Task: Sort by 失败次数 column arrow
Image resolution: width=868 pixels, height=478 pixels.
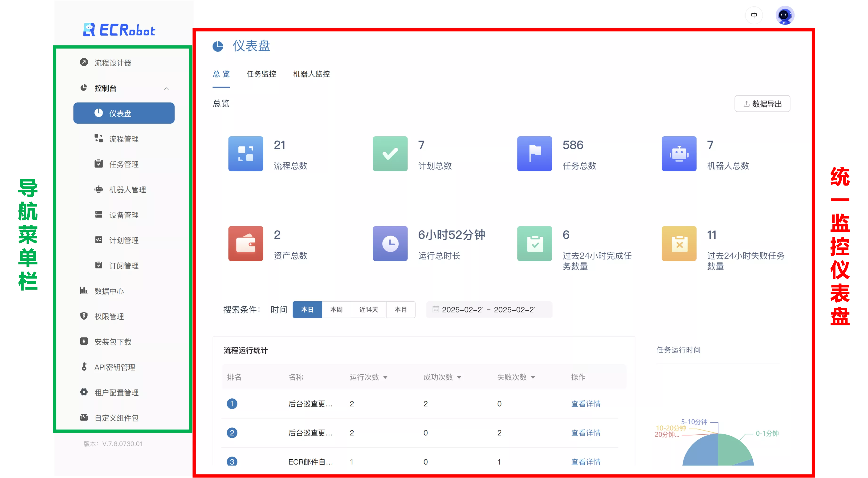Action: [x=533, y=378]
